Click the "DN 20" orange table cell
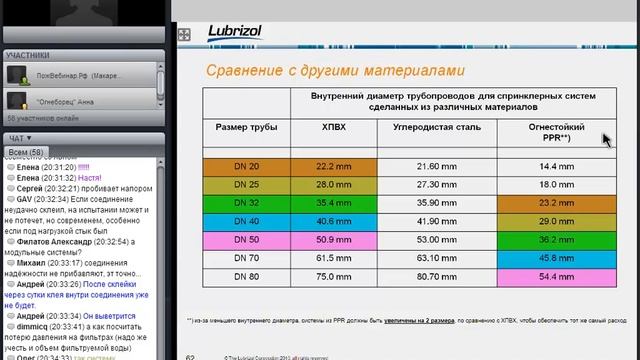 (x=247, y=167)
